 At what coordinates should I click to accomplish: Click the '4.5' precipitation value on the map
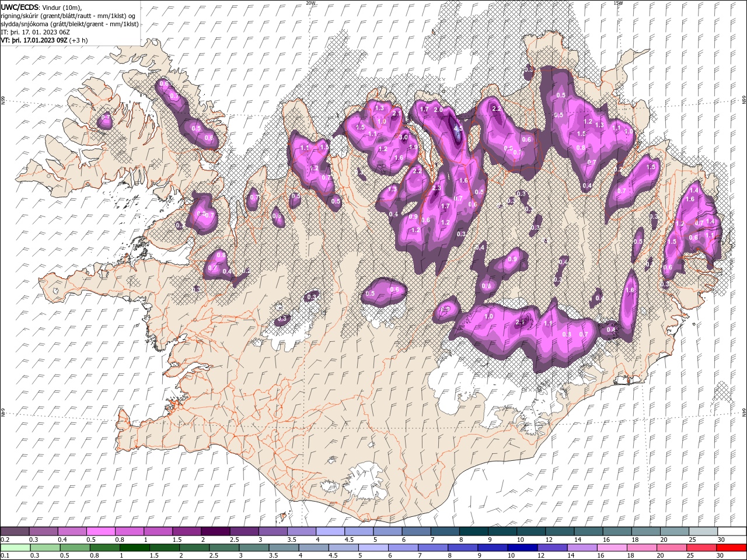[458, 128]
